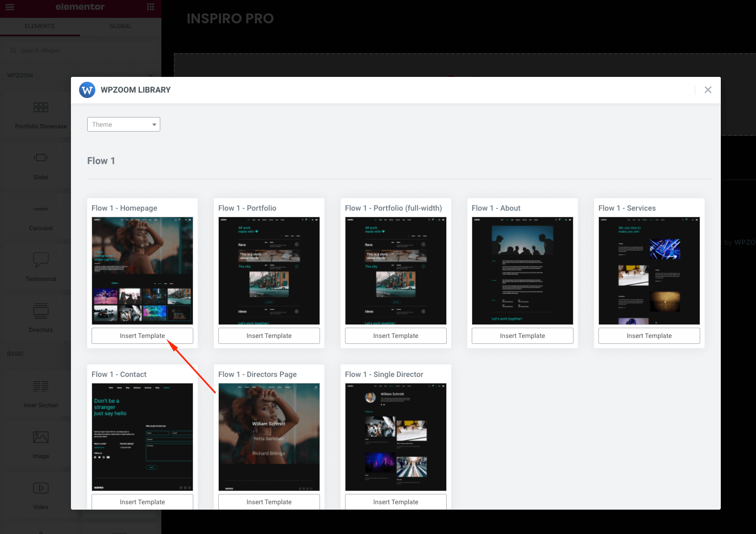Close the WPZOOM Library dialog

[708, 90]
